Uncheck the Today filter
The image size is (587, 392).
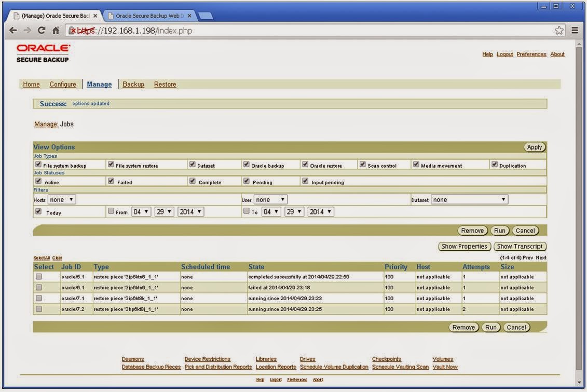(38, 211)
